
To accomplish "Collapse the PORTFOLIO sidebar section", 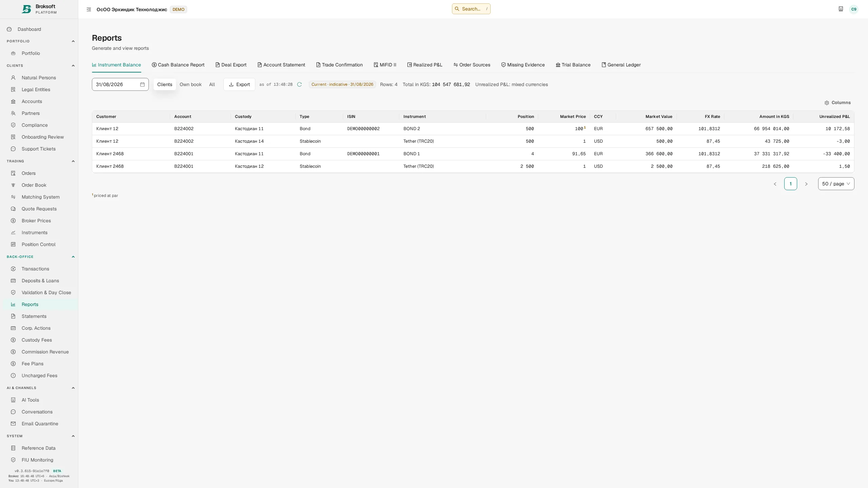I will (x=73, y=41).
